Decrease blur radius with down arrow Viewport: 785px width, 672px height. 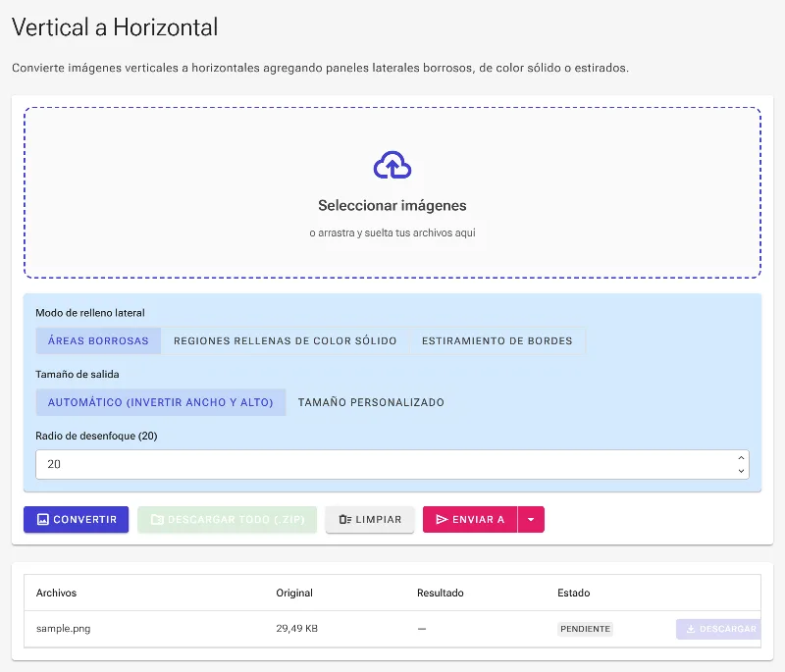click(x=741, y=471)
